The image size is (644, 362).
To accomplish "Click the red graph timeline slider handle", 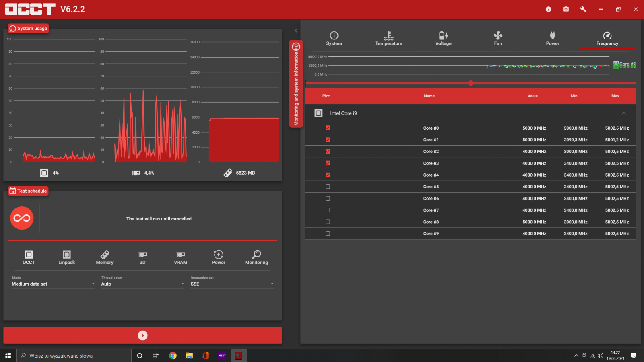I will pos(471,83).
